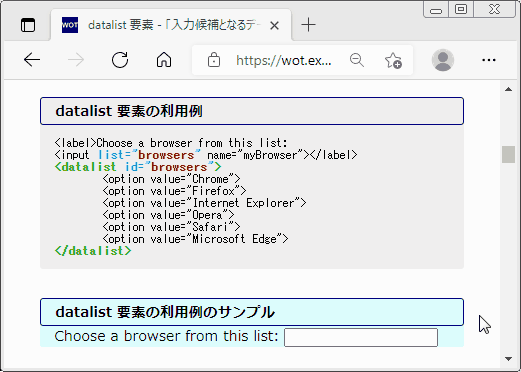Click code line option value="Opera"
The width and height of the screenshot is (521, 372).
169,215
